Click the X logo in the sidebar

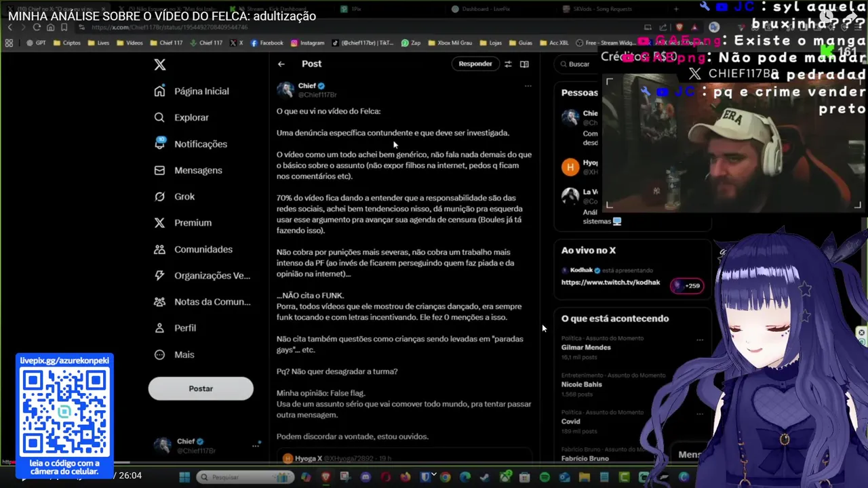pyautogui.click(x=160, y=64)
